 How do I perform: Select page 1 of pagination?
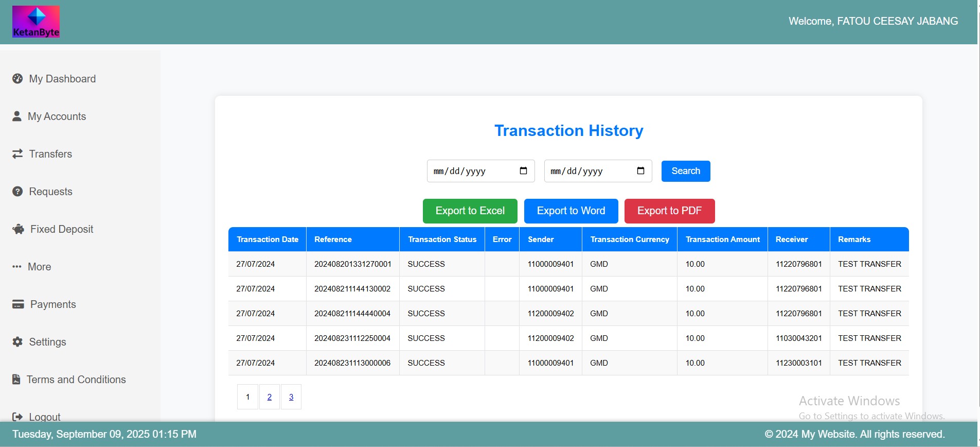click(x=247, y=397)
